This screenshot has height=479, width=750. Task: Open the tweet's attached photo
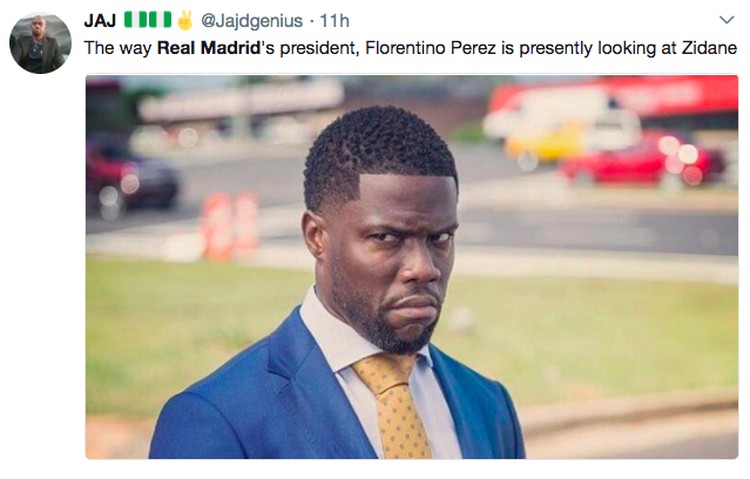pyautogui.click(x=412, y=267)
